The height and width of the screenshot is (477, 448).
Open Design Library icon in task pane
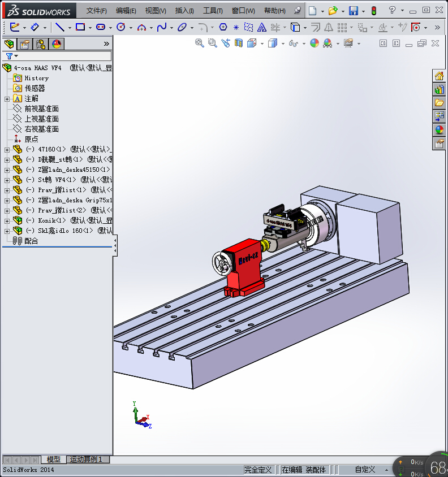[439, 89]
